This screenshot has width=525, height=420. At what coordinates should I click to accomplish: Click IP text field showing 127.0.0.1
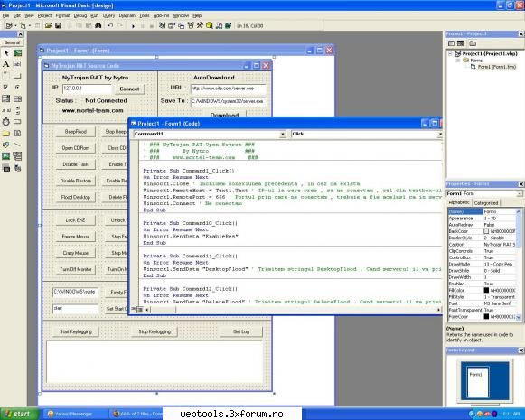click(87, 89)
